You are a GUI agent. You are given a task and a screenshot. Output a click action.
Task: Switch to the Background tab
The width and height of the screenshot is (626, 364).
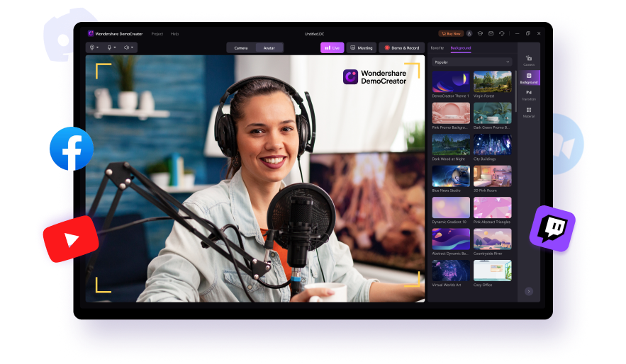tap(461, 48)
